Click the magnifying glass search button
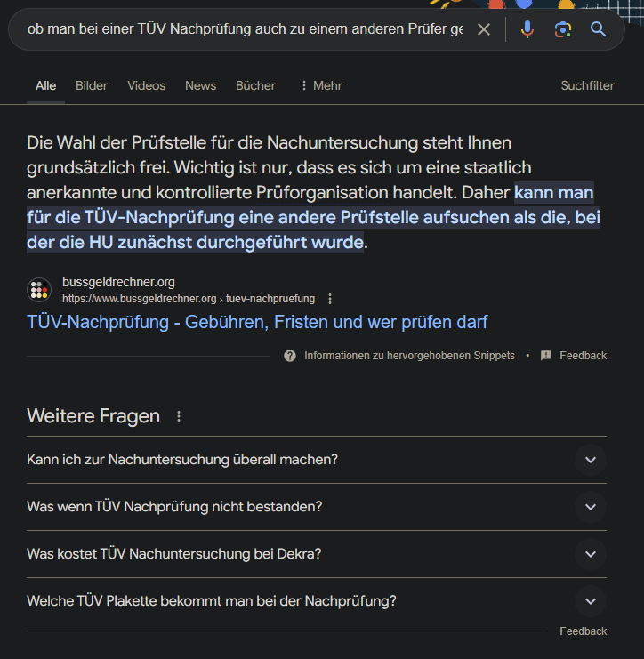The image size is (644, 659). (x=598, y=29)
